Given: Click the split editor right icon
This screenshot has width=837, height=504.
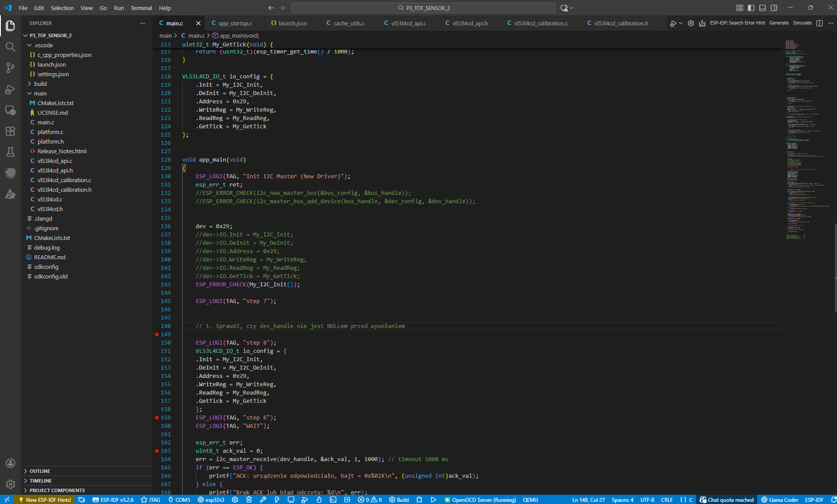Looking at the screenshot, I should [x=819, y=23].
